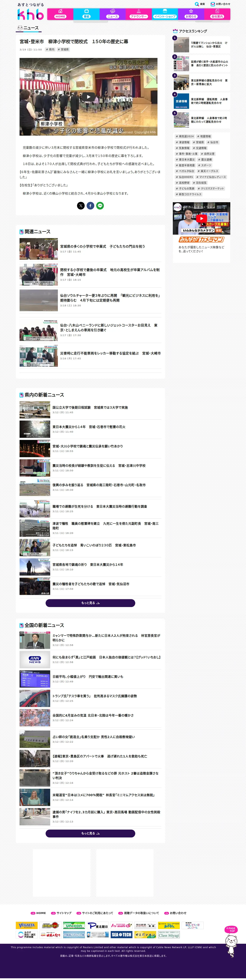Select the 仙台89ERS hashtag
The image size is (246, 980).
pos(184,177)
